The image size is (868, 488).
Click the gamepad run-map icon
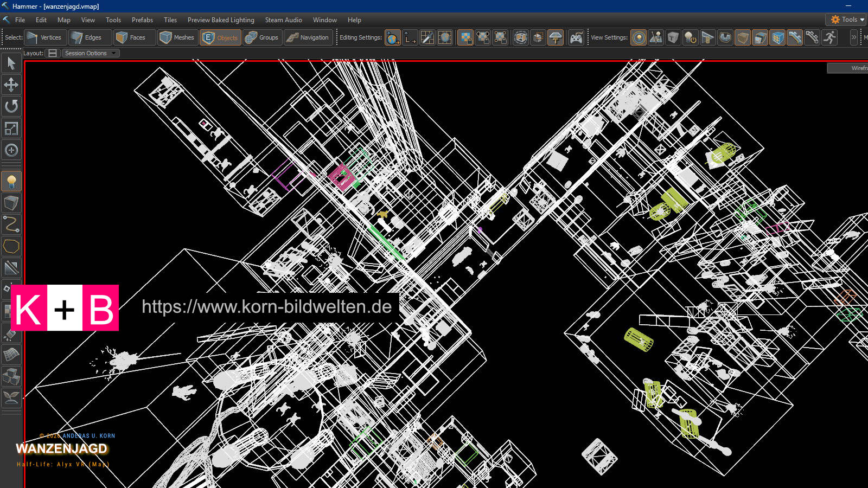(576, 37)
